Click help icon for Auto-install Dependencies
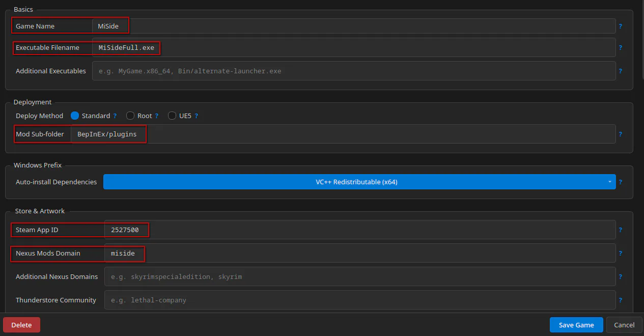 621,182
